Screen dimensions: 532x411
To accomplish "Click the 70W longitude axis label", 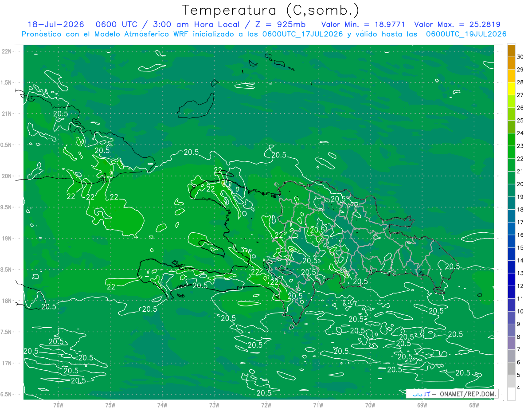I will (x=370, y=405).
